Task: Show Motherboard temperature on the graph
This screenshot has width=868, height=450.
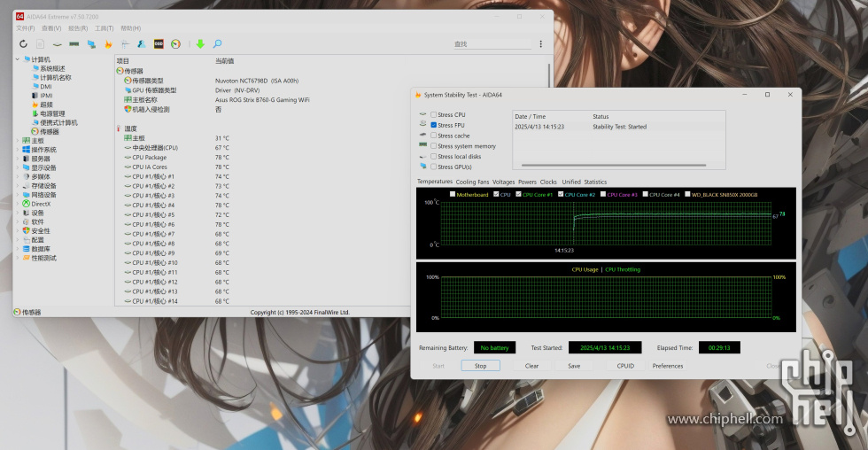Action: click(x=453, y=194)
